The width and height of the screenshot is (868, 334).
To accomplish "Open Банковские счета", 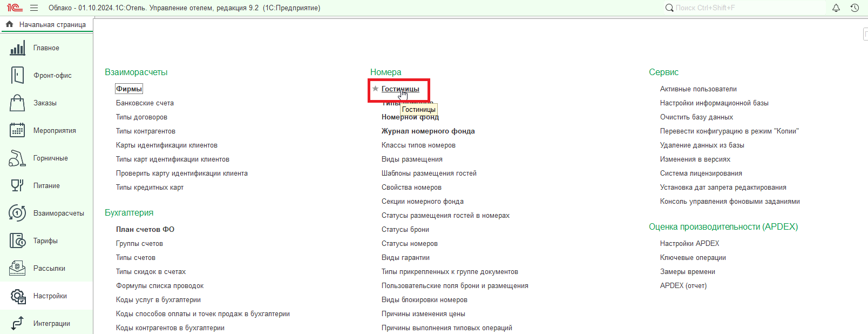I will tap(145, 103).
